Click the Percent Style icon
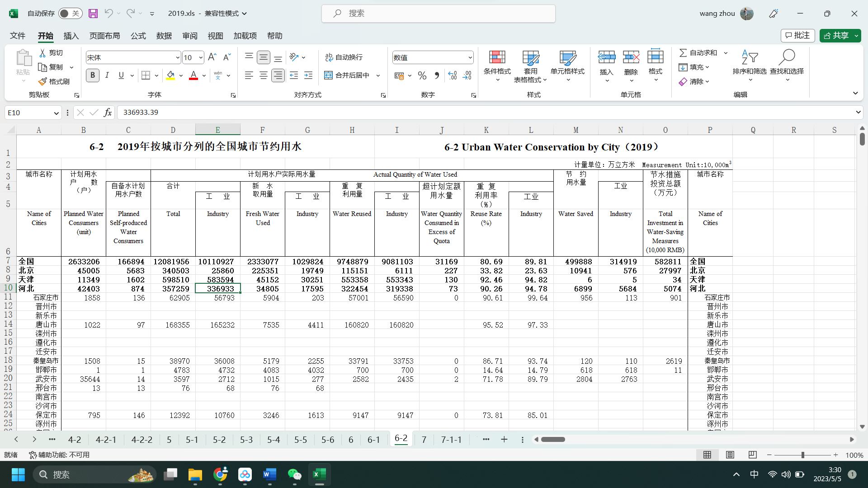 [422, 75]
